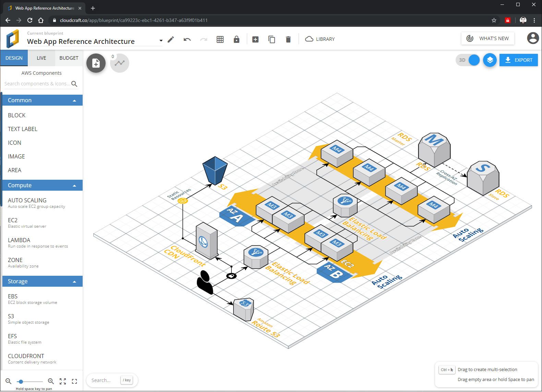Click the add plus-square icon
542x392 pixels.
[x=255, y=39]
